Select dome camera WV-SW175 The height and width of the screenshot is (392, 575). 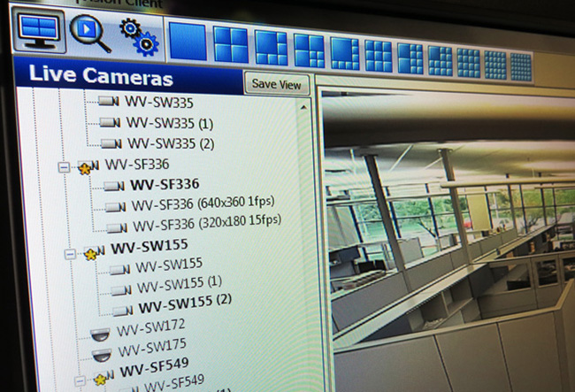click(152, 348)
